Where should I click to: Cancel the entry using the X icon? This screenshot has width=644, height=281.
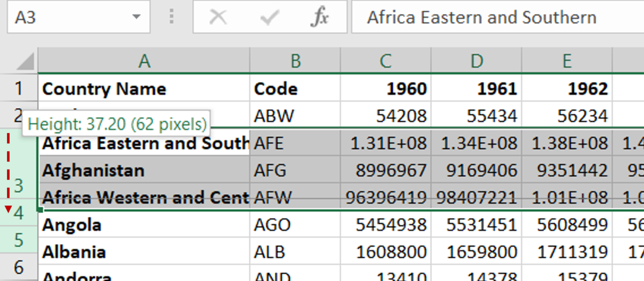218,17
